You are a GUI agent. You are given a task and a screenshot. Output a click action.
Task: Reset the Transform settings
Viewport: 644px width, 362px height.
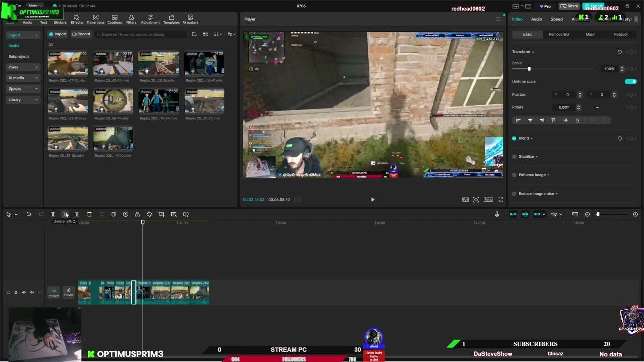[619, 52]
